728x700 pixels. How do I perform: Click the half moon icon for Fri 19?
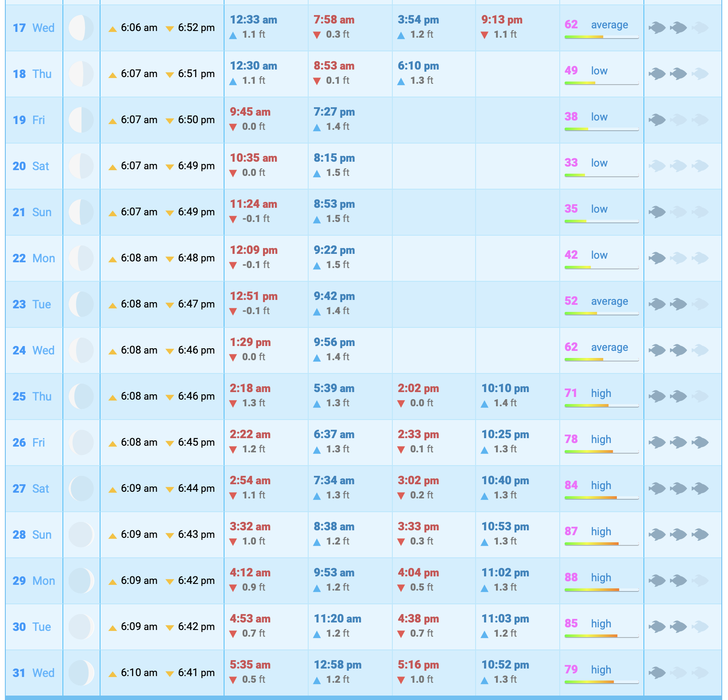coord(81,120)
